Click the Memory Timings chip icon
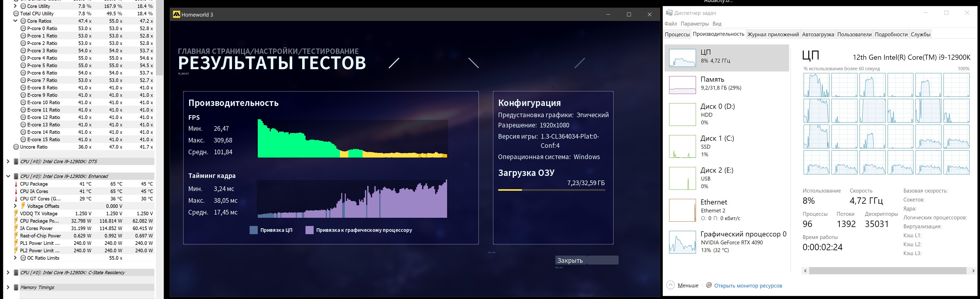This screenshot has width=980, height=299. pyautogui.click(x=16, y=288)
